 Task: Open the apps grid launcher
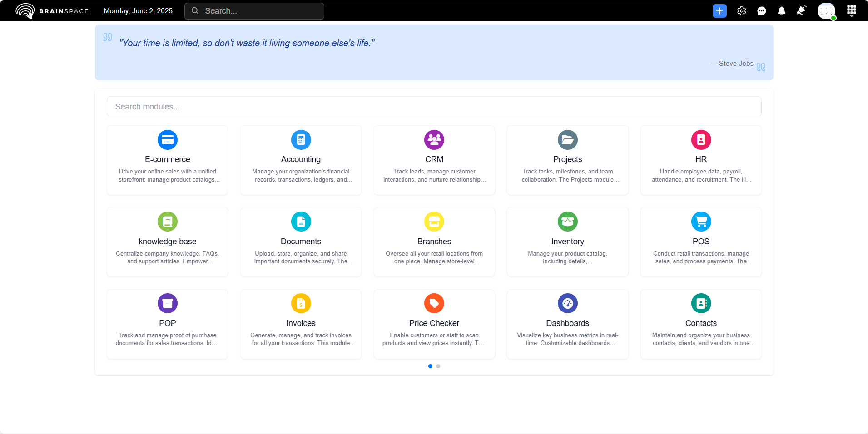tap(852, 10)
